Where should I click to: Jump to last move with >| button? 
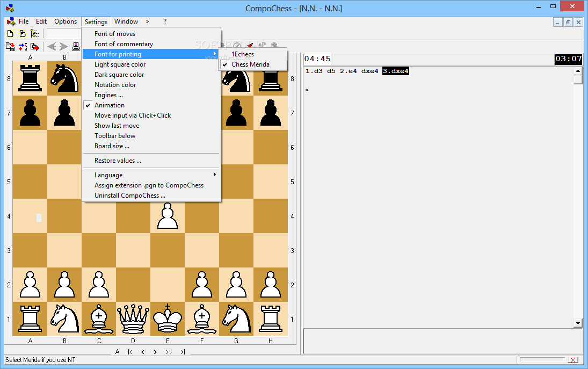coord(183,352)
